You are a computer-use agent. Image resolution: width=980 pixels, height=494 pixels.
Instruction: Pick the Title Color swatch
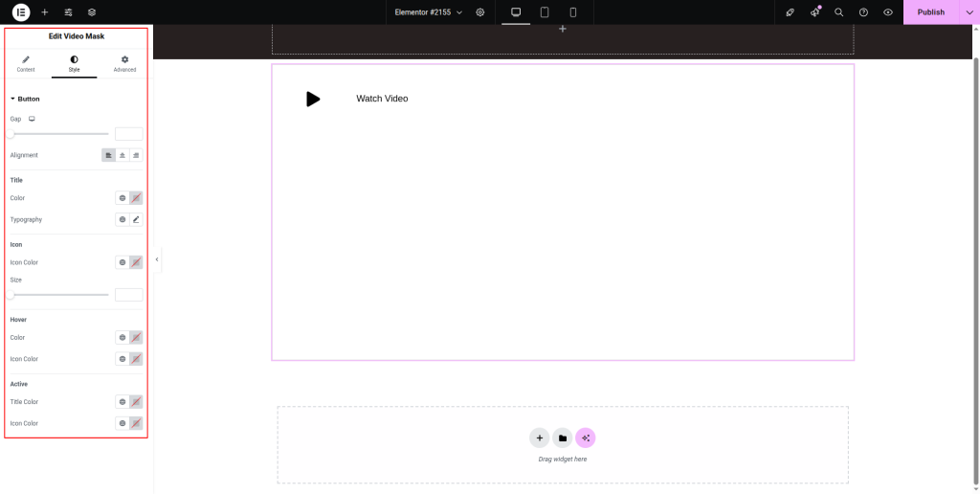tap(136, 198)
